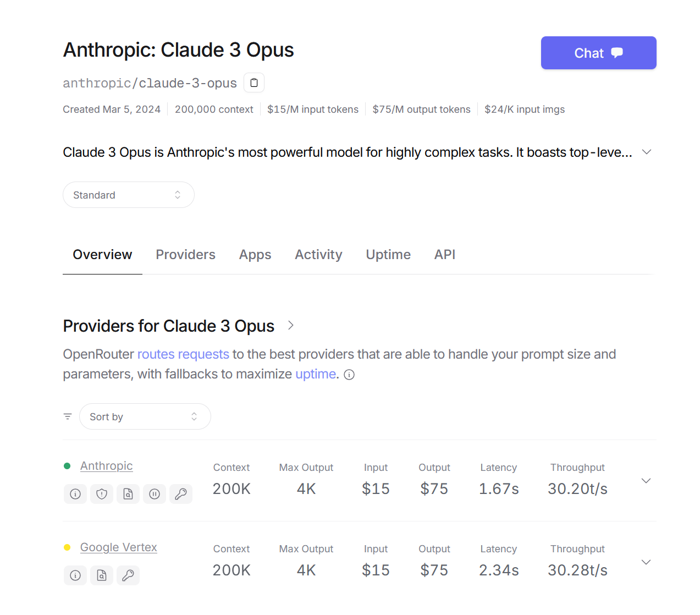This screenshot has width=700, height=615.
Task: Click the 30.28t/s throughput value for Google Vertex
Action: 577,570
